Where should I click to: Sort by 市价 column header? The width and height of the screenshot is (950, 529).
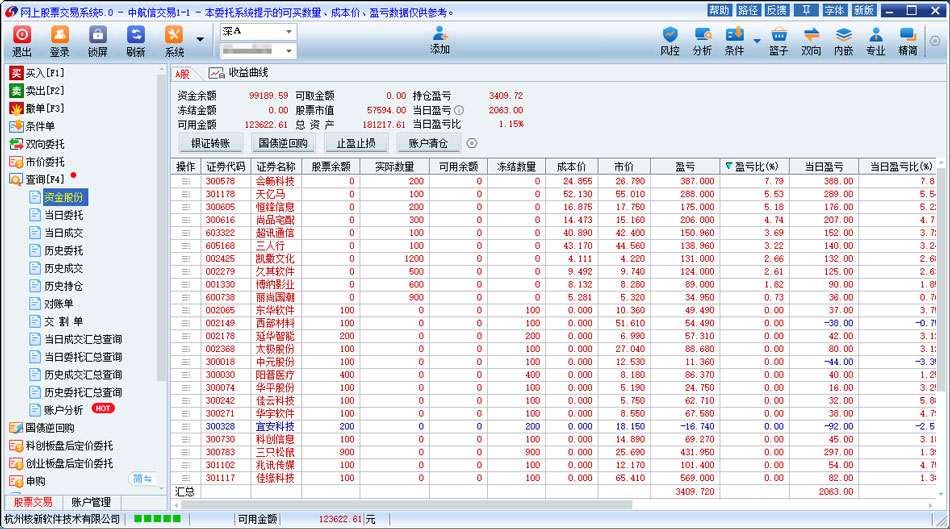(x=624, y=167)
